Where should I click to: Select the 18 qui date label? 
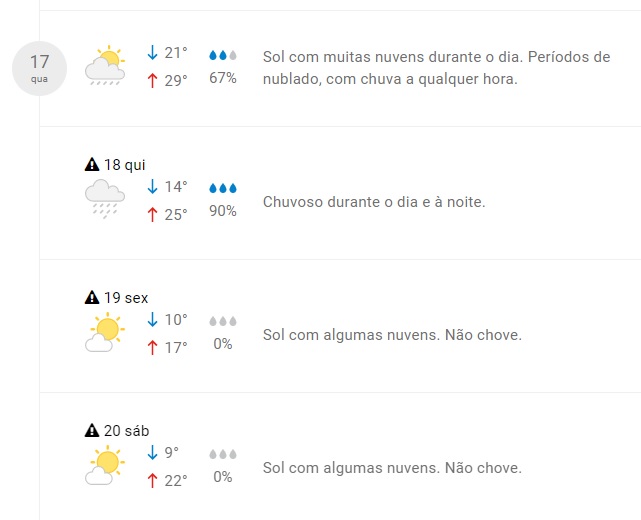[x=125, y=164]
